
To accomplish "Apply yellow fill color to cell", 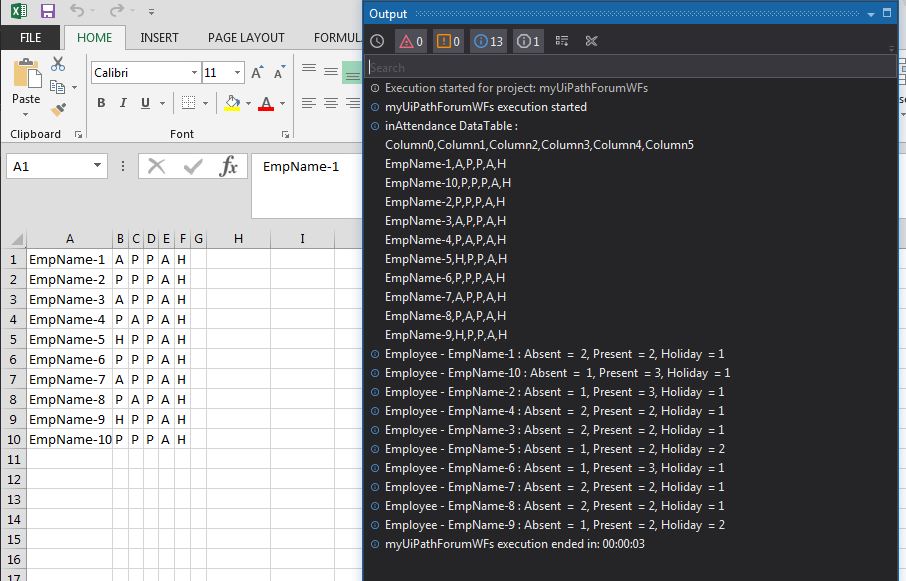I will [232, 103].
